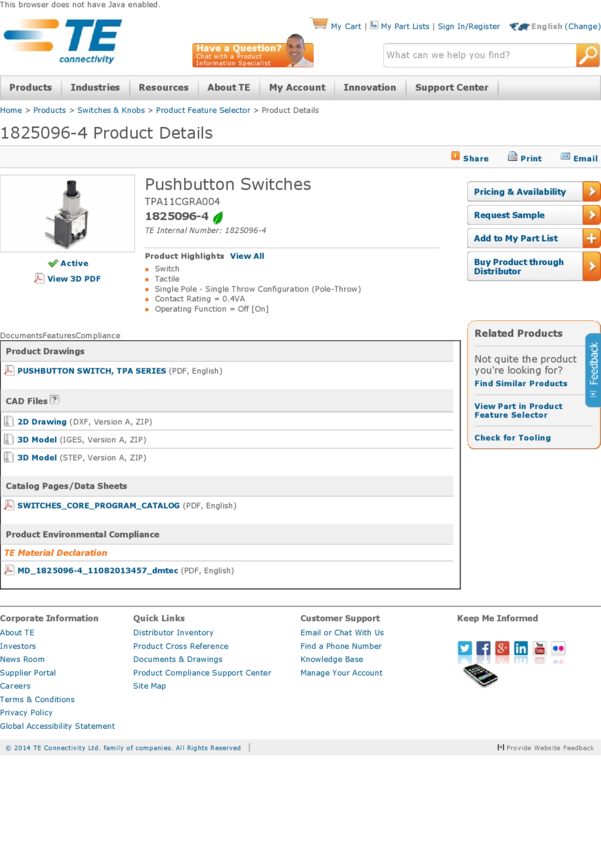
Task: Click the English (Change) language link
Action: 566,26
